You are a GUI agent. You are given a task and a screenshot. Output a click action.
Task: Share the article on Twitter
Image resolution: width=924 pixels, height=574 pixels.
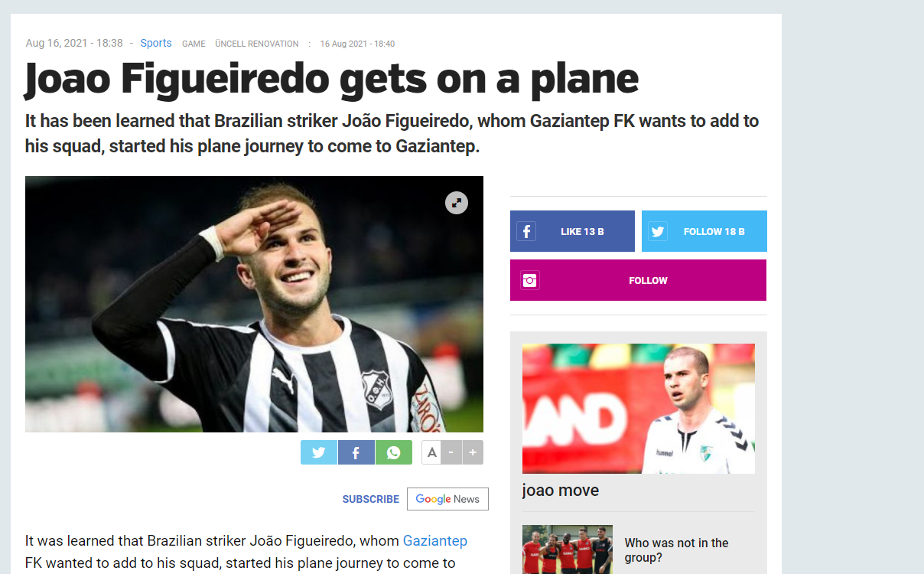(319, 452)
